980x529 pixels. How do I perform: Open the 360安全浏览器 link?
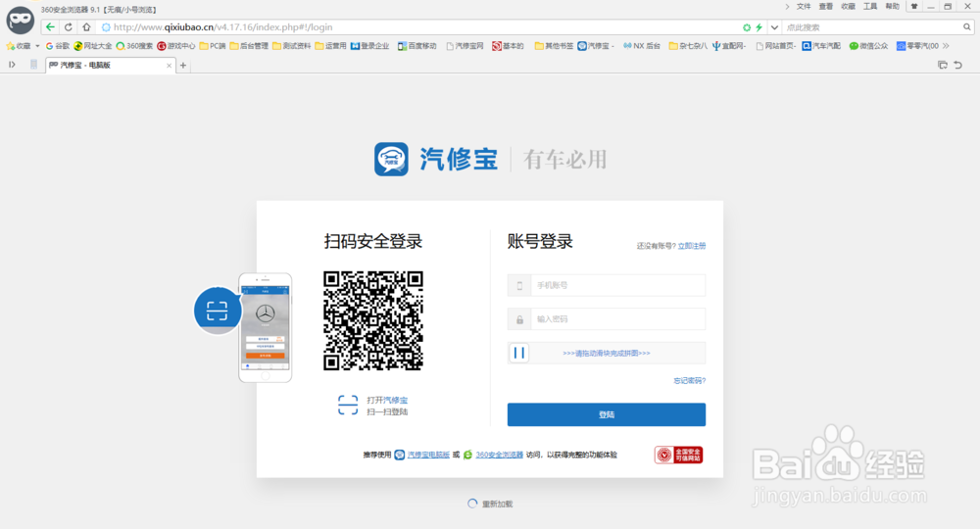[500, 455]
